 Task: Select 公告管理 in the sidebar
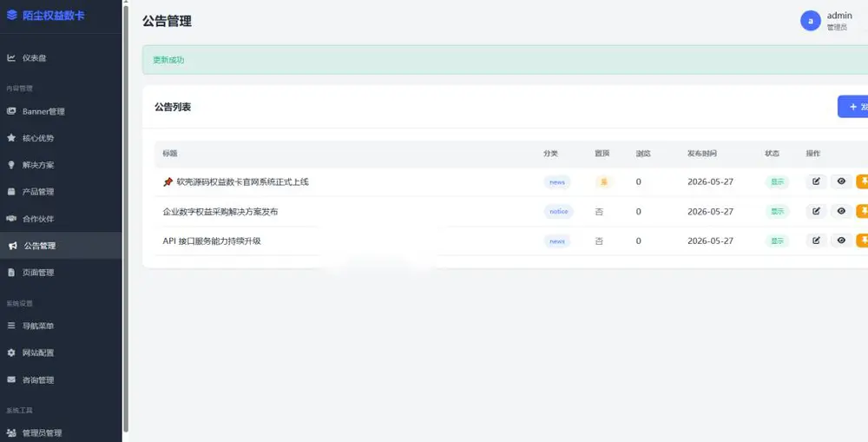(61, 246)
